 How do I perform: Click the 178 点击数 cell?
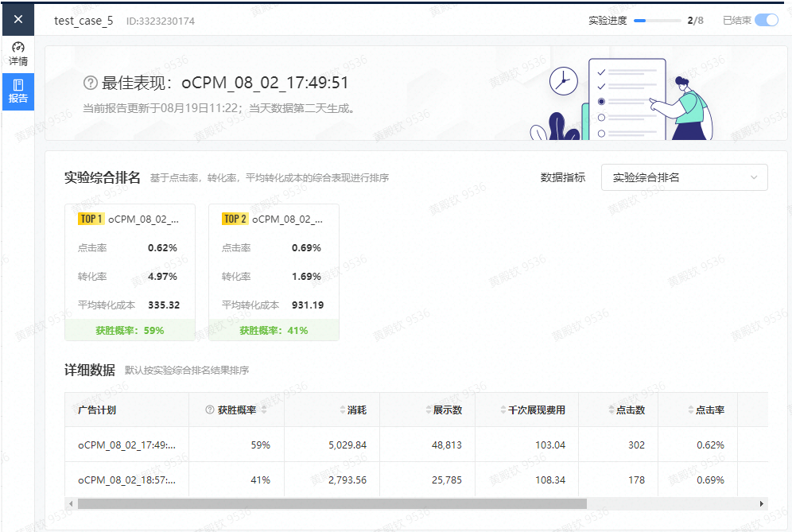point(636,480)
